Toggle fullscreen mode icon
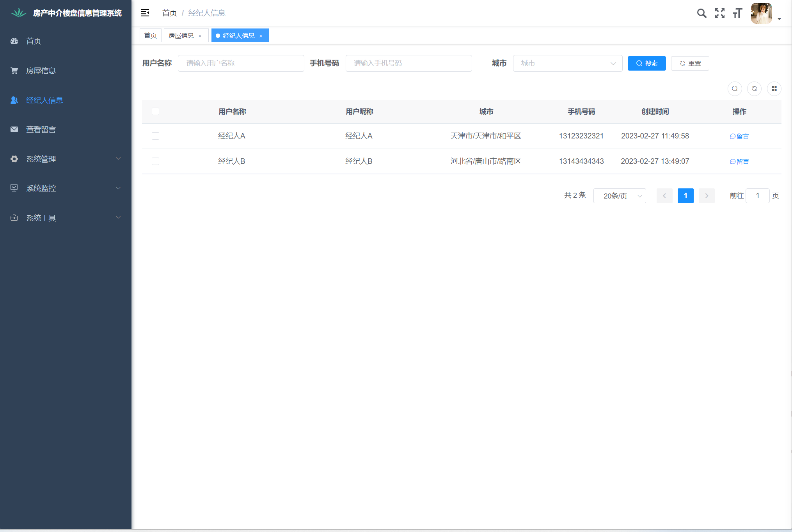792x532 pixels. click(x=719, y=13)
